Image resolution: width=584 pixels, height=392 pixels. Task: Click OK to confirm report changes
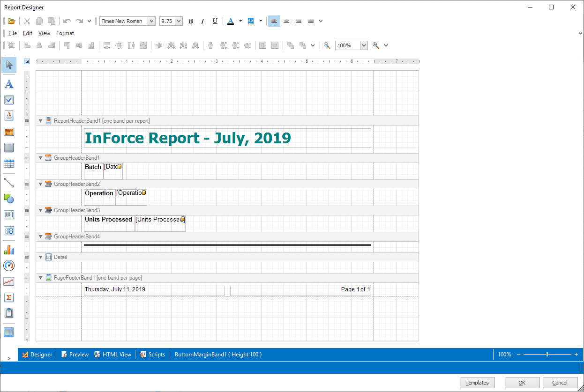[522, 383]
